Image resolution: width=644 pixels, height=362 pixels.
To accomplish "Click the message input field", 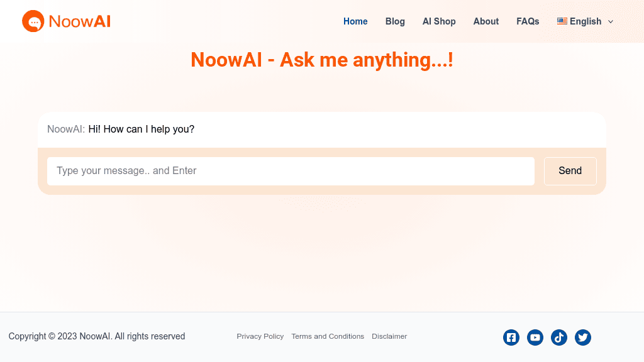I will 291,170.
